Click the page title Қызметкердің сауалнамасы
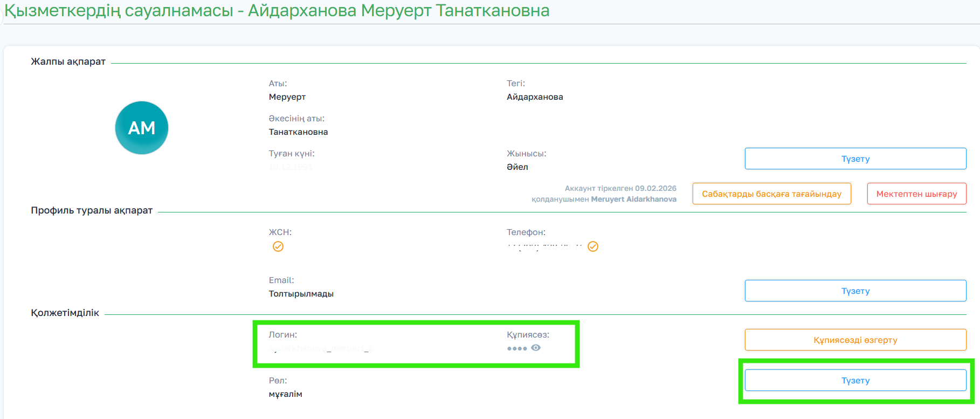 coord(119,10)
